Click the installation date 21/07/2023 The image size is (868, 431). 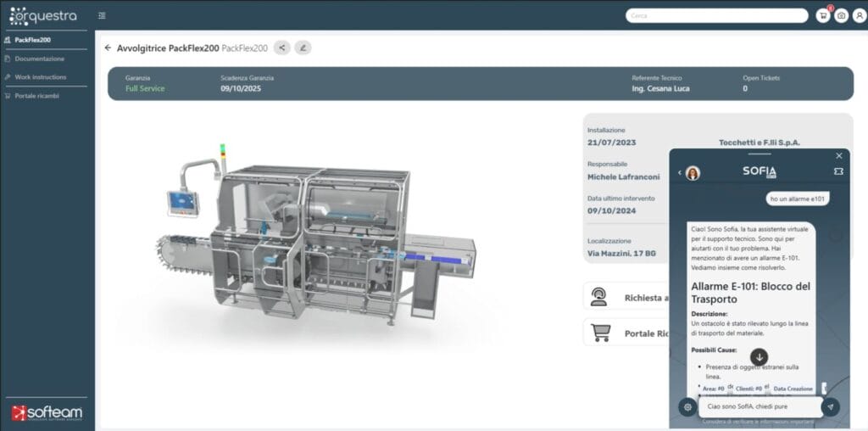(612, 143)
